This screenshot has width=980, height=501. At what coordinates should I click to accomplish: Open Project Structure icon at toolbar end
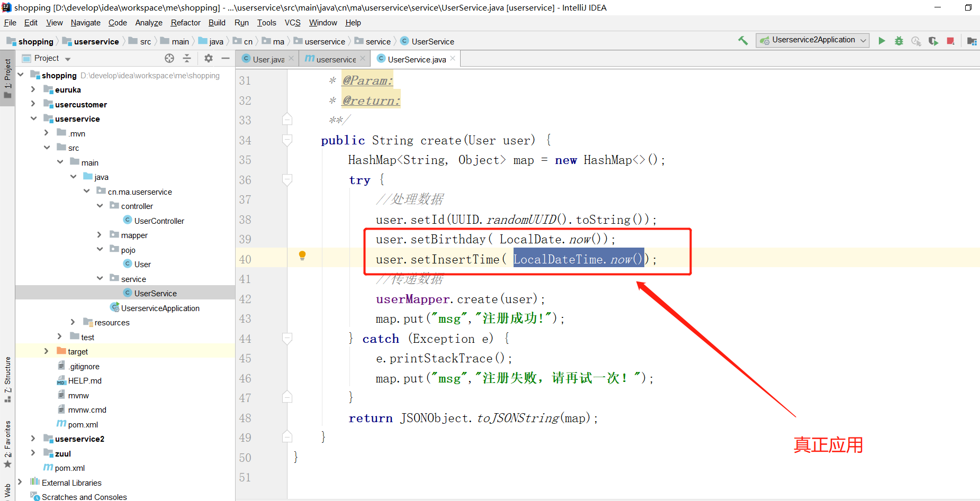pos(972,41)
